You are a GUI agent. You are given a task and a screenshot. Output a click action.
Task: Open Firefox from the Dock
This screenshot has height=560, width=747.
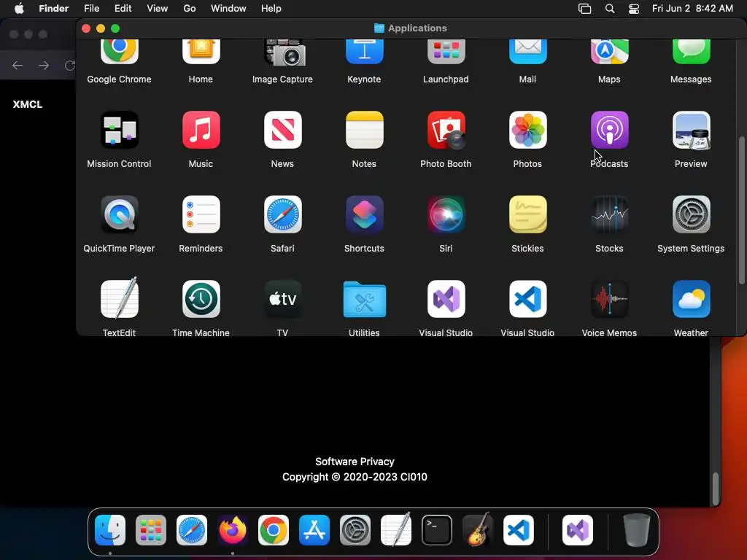tap(233, 530)
